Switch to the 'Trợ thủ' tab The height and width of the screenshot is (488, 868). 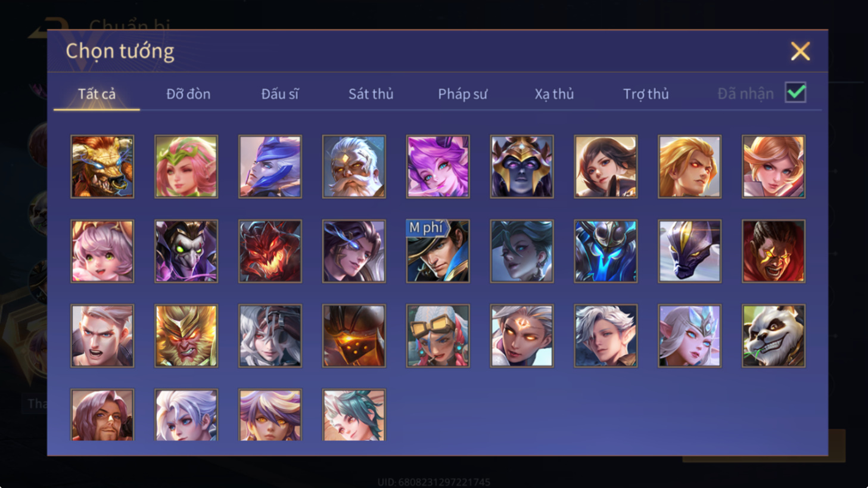click(646, 94)
